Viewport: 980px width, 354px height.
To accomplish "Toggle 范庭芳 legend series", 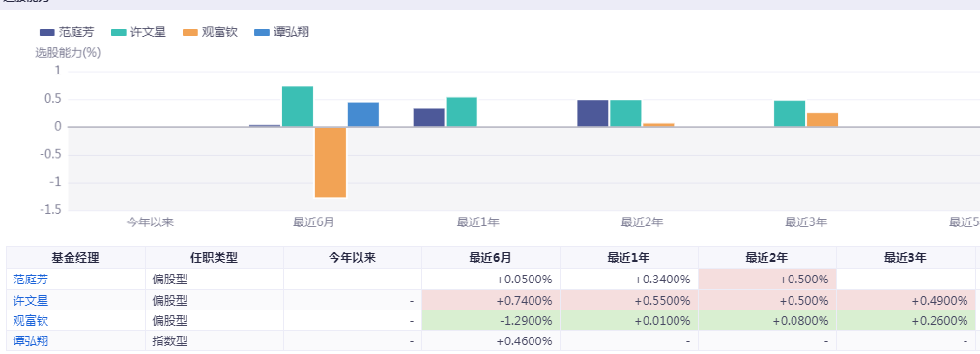I will click(67, 32).
